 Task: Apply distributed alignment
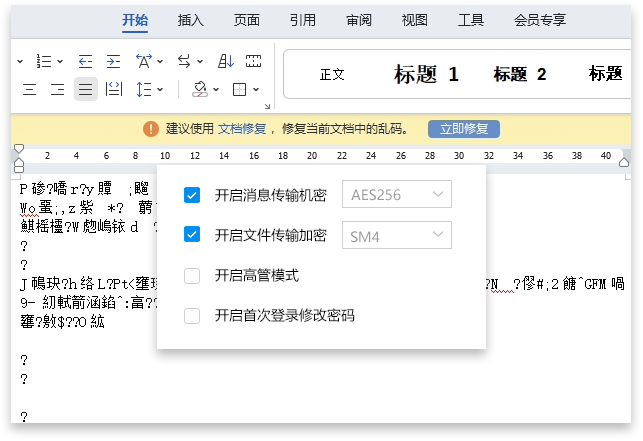[114, 89]
